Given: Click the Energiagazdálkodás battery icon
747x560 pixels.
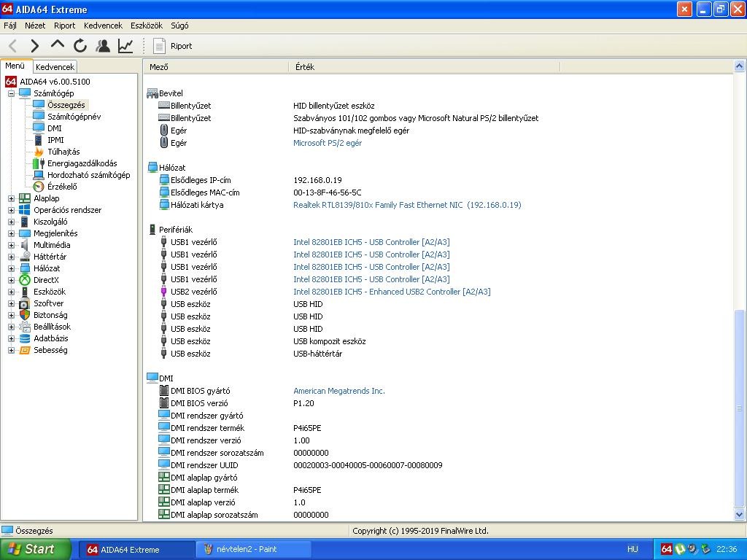Looking at the screenshot, I should point(39,163).
